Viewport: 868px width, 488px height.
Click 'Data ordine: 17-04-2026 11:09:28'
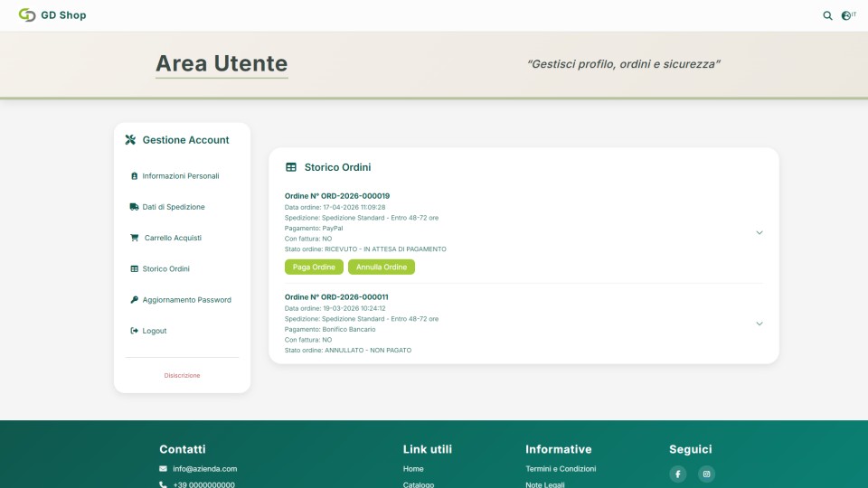[335, 208]
